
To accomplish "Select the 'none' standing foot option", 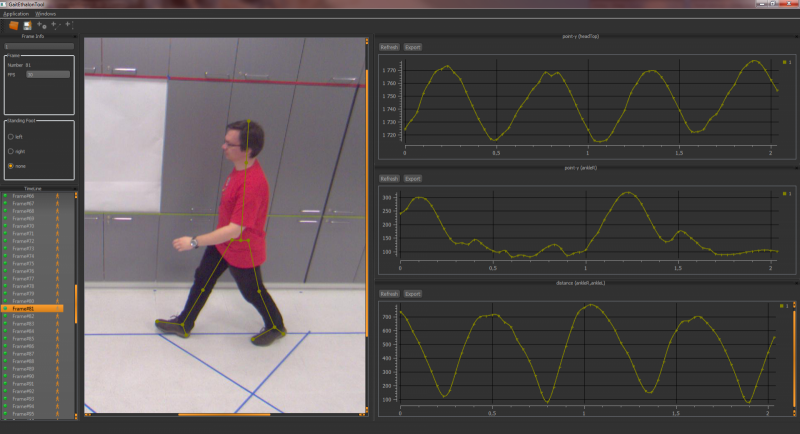I will (x=11, y=165).
